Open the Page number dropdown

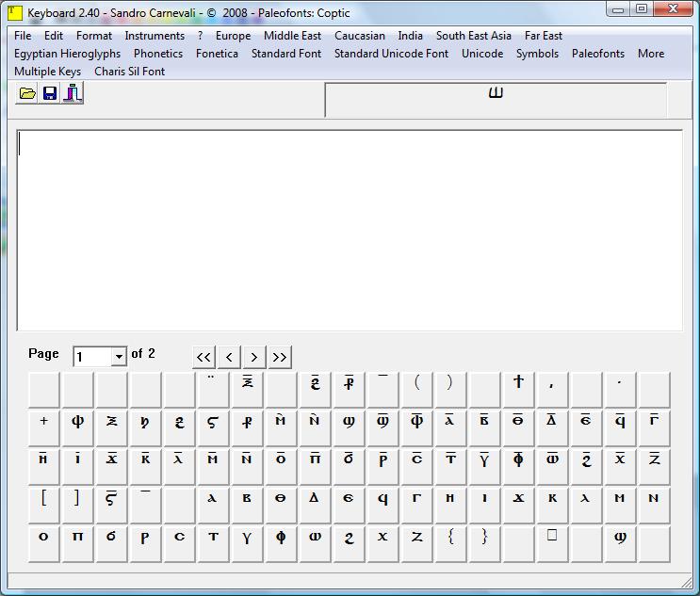[119, 357]
